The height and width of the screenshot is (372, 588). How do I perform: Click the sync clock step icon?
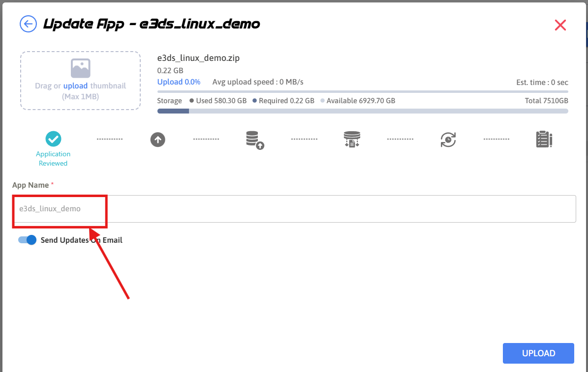point(448,140)
